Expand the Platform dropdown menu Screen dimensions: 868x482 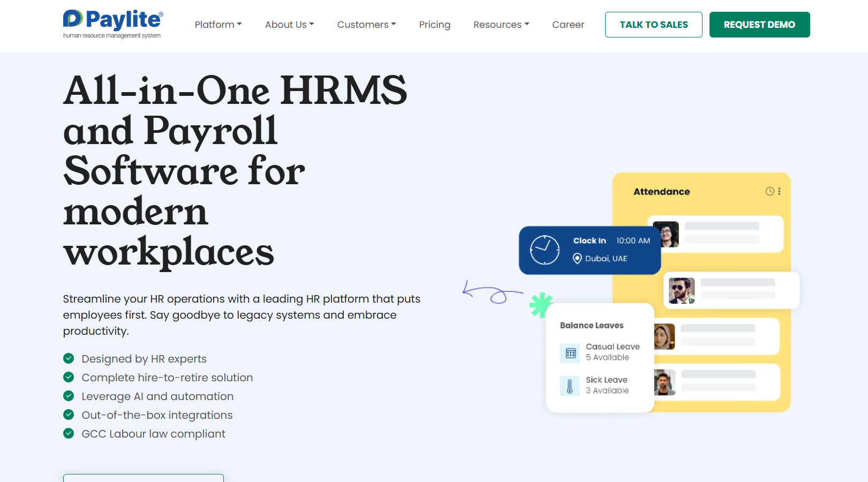tap(218, 25)
